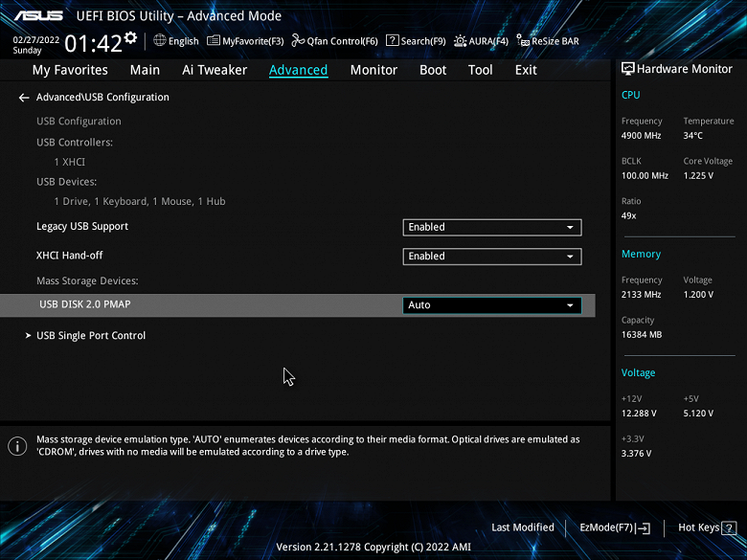The image size is (747, 560).
Task: Open Qfan Control(F6)
Action: click(x=334, y=41)
